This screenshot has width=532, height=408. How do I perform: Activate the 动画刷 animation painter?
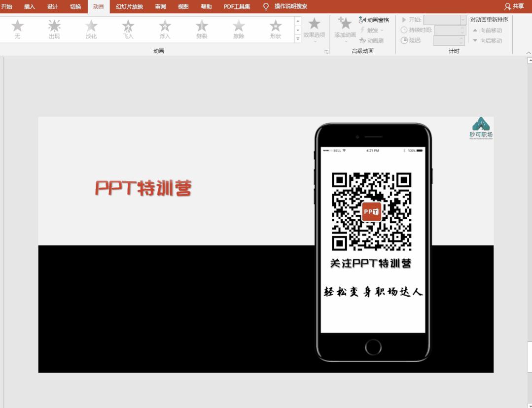(371, 40)
